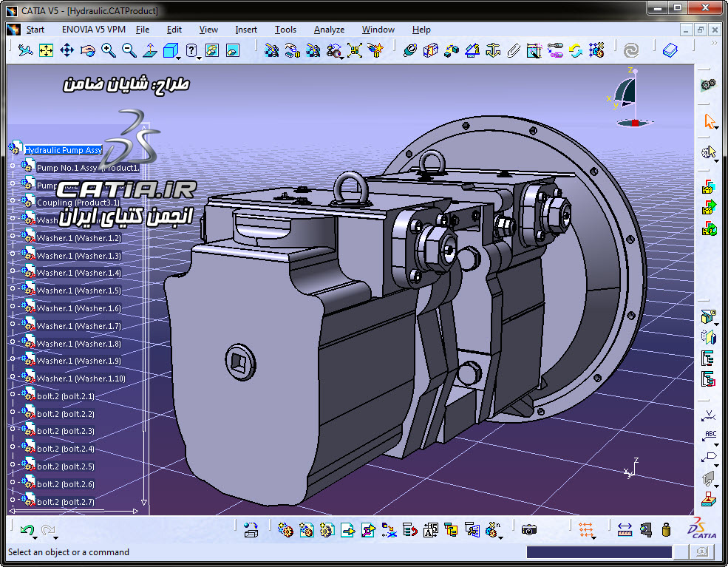Click the Zoom In magnifier icon
Screen dimensions: 728x567
tap(109, 50)
